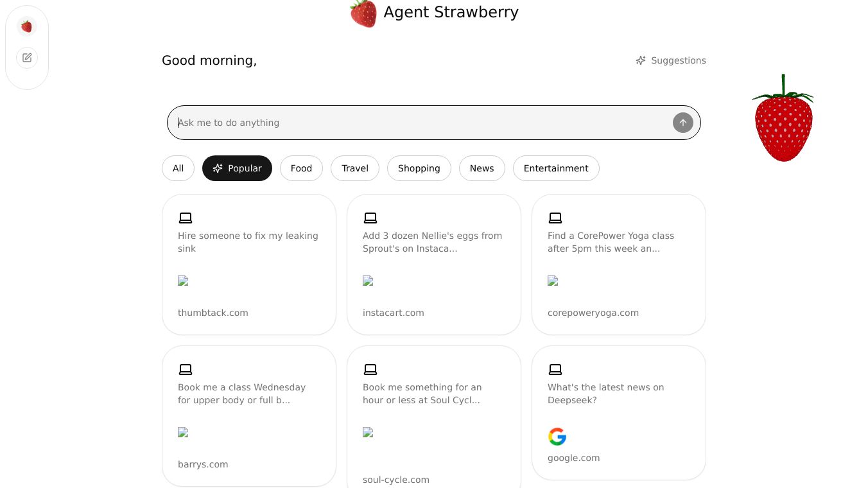The width and height of the screenshot is (868, 488).
Task: Click the strawberry logo in the sidebar
Action: coord(26,26)
